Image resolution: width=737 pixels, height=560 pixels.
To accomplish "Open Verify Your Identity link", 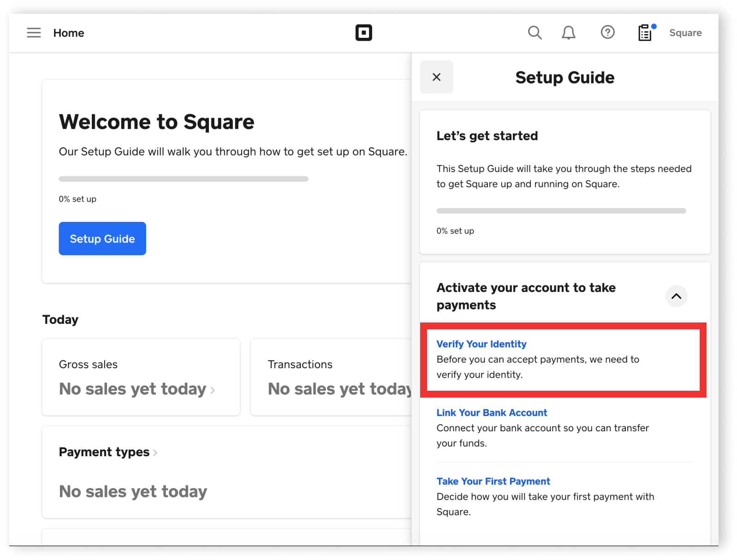I will (x=481, y=344).
